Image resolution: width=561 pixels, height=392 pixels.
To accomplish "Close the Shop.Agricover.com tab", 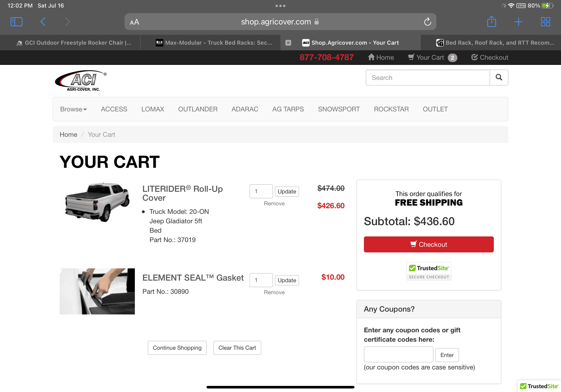I will click(x=288, y=43).
